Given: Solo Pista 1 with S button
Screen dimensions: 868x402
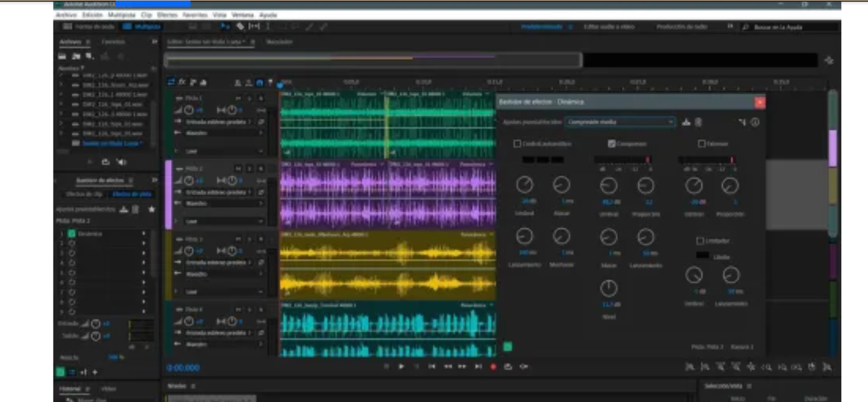Looking at the screenshot, I should coord(249,99).
